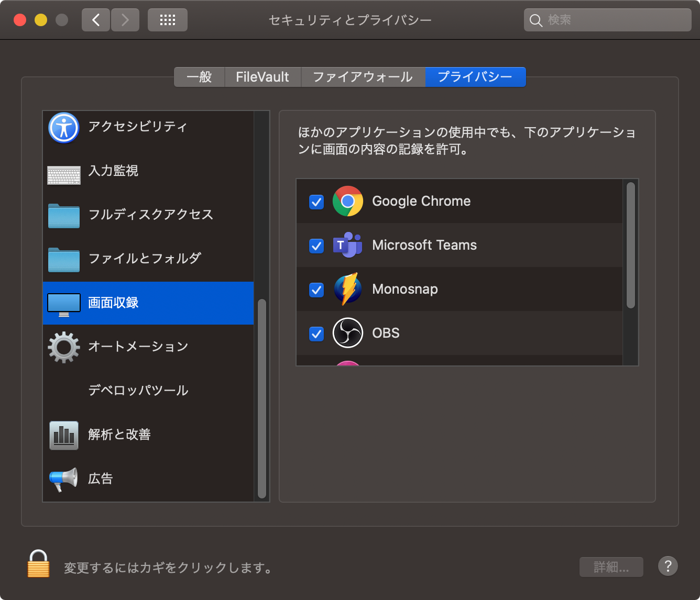Click the Google Chrome name text
Image resolution: width=700 pixels, height=600 pixels.
click(421, 201)
